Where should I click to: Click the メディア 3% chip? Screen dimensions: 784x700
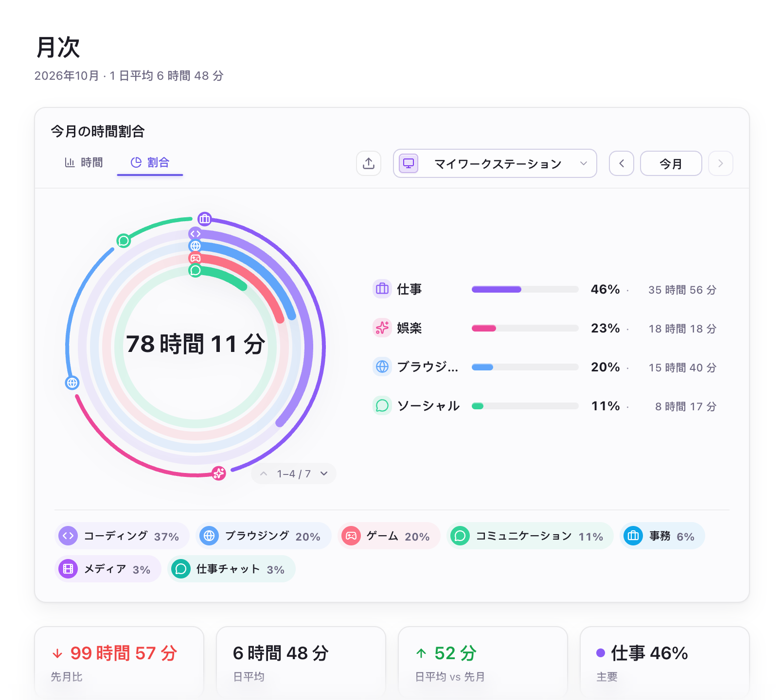click(x=108, y=569)
